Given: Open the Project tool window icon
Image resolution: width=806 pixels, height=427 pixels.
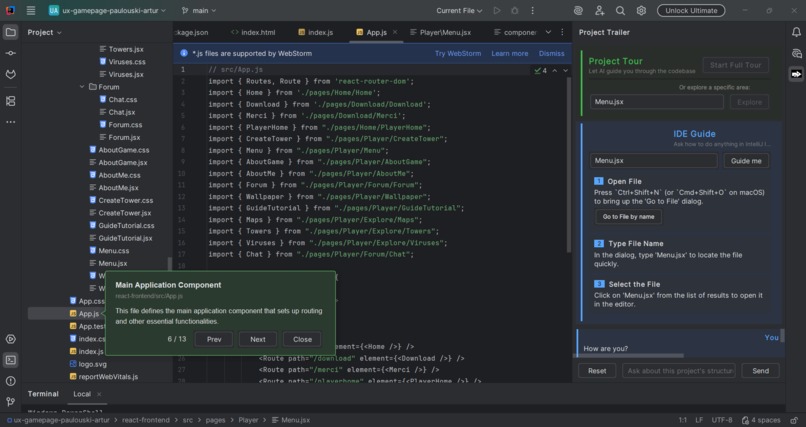Looking at the screenshot, I should click(10, 32).
